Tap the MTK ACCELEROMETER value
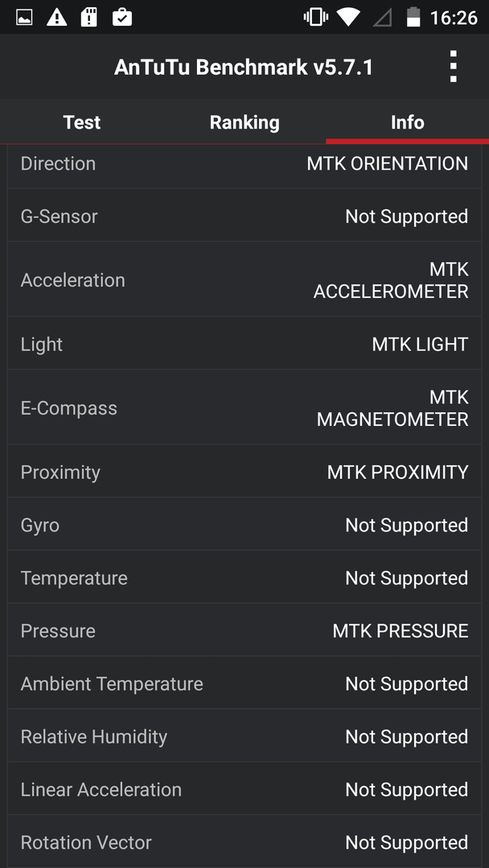The width and height of the screenshot is (489, 868). 391,280
